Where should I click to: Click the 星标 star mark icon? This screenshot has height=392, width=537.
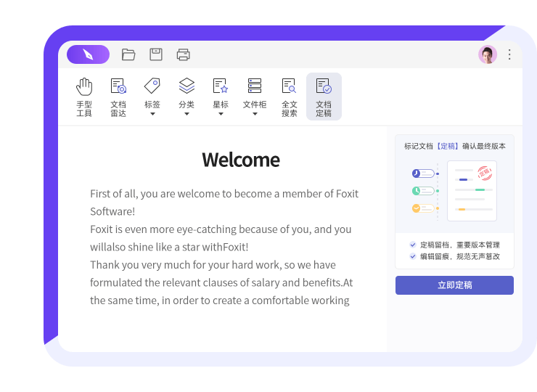tap(221, 86)
